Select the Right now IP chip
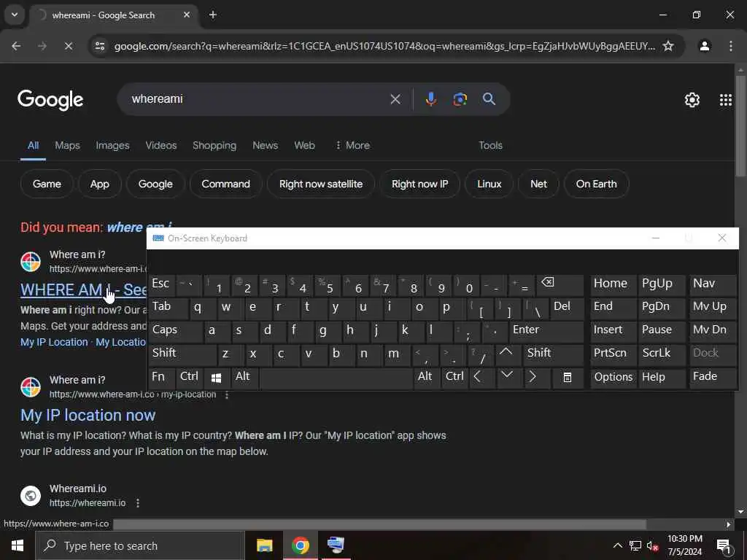Image resolution: width=747 pixels, height=560 pixels. tap(419, 184)
